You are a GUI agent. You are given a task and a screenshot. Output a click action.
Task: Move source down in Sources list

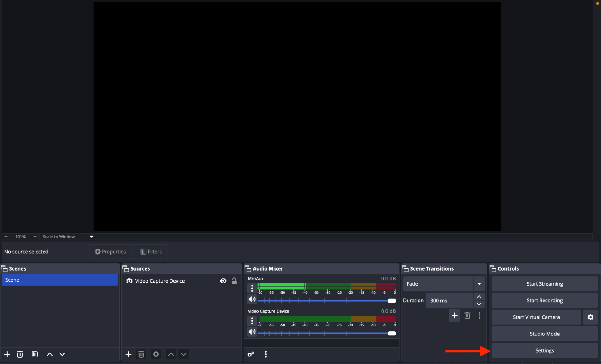pos(184,354)
